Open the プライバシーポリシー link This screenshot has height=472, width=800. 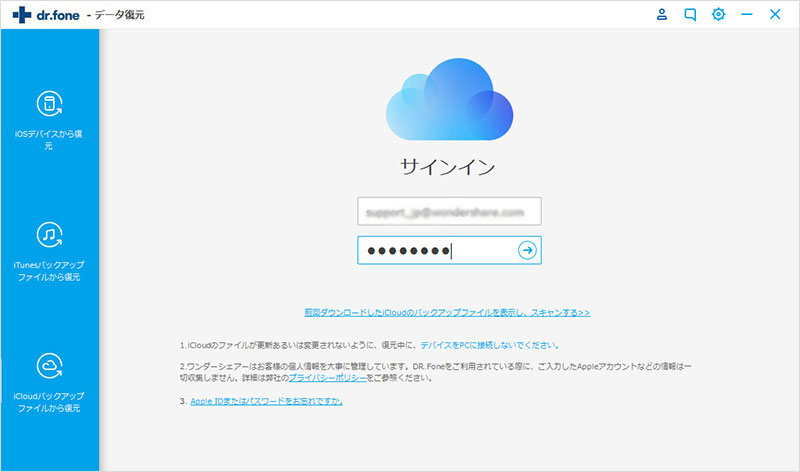click(x=328, y=378)
